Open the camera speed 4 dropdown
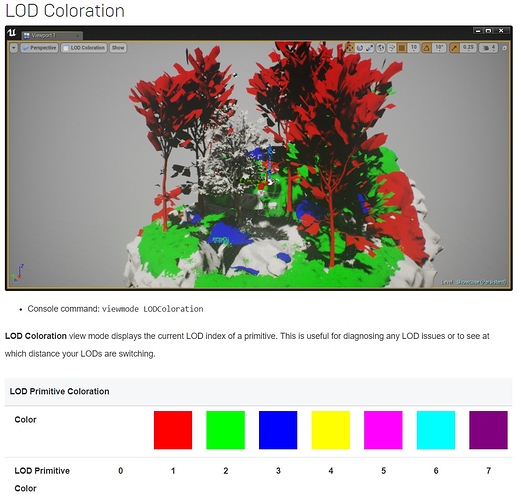The height and width of the screenshot is (500, 521). coord(489,48)
